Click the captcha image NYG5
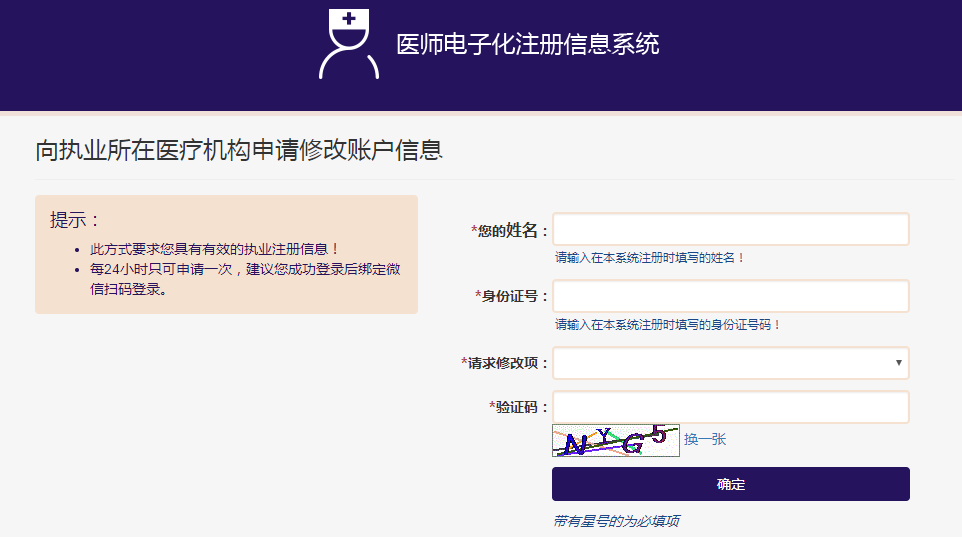962x537 pixels. pyautogui.click(x=615, y=440)
